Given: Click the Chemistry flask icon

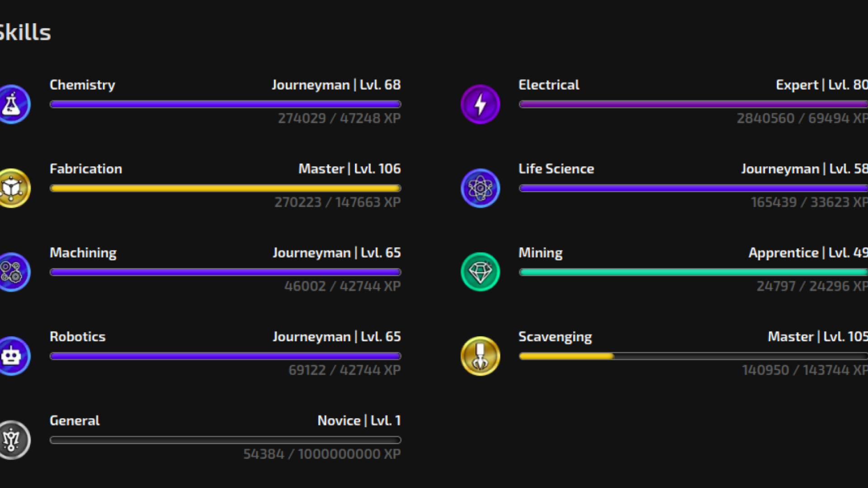Looking at the screenshot, I should point(13,104).
